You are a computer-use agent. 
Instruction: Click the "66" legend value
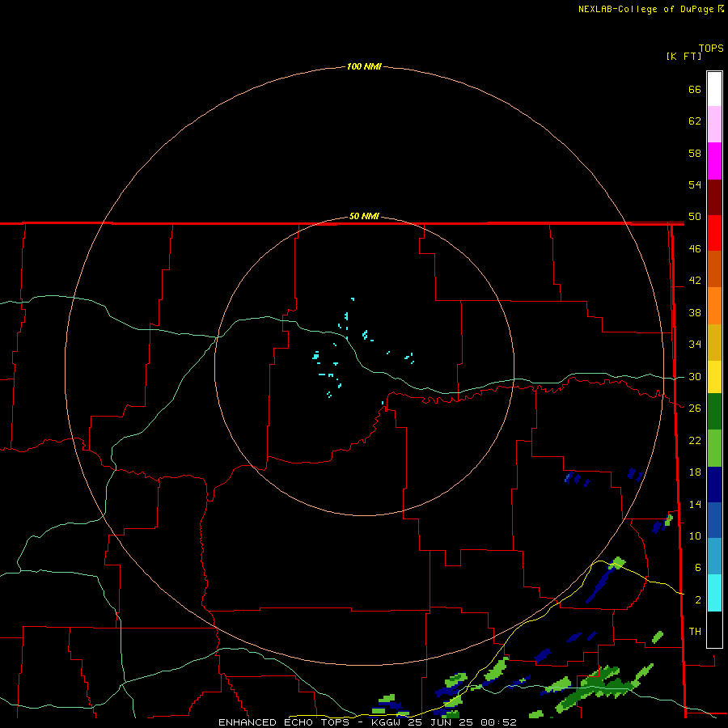[x=695, y=90]
